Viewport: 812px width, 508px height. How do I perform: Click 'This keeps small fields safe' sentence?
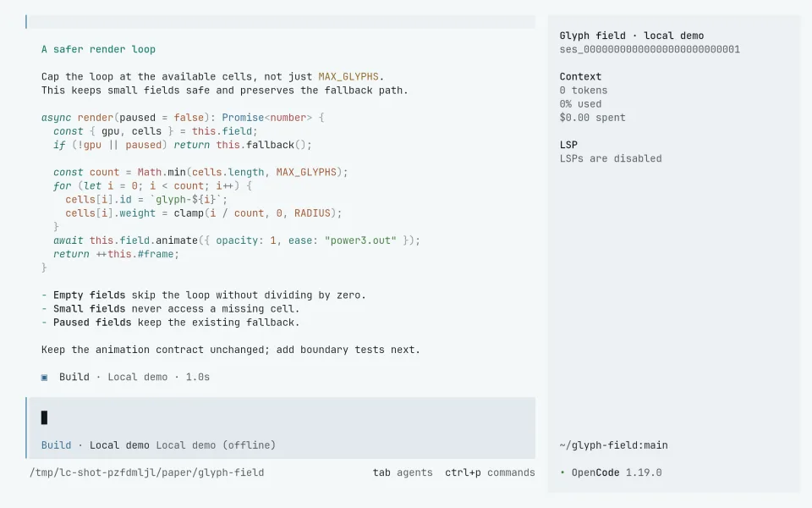[x=225, y=91]
